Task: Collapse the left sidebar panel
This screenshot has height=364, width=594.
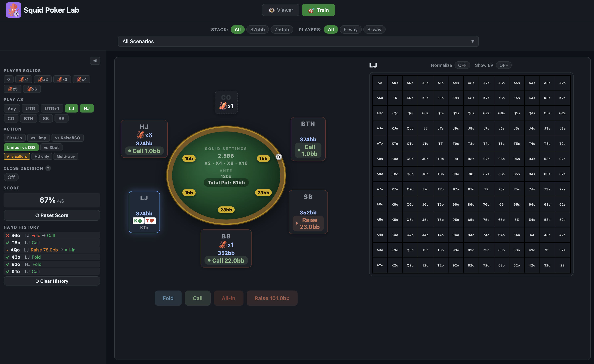Action: pyautogui.click(x=95, y=61)
